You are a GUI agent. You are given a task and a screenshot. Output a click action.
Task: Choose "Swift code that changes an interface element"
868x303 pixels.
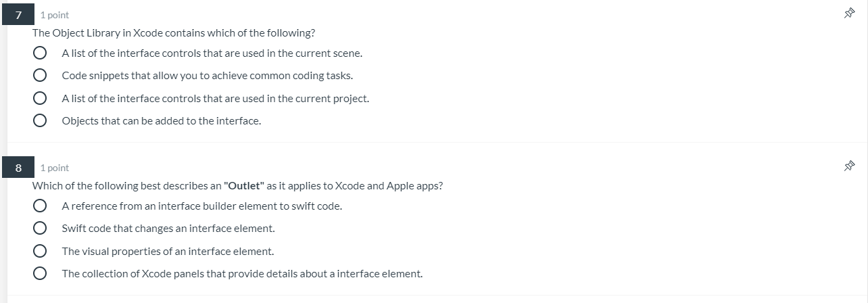[x=40, y=229]
